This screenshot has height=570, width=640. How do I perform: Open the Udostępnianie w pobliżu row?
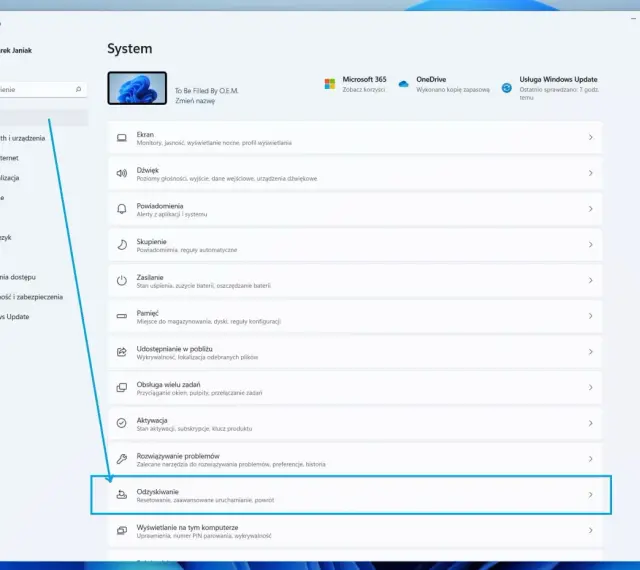tap(355, 352)
